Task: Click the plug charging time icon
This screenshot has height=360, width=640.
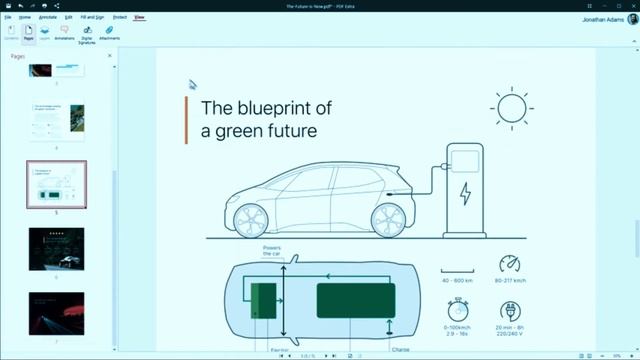Action: pos(510,311)
